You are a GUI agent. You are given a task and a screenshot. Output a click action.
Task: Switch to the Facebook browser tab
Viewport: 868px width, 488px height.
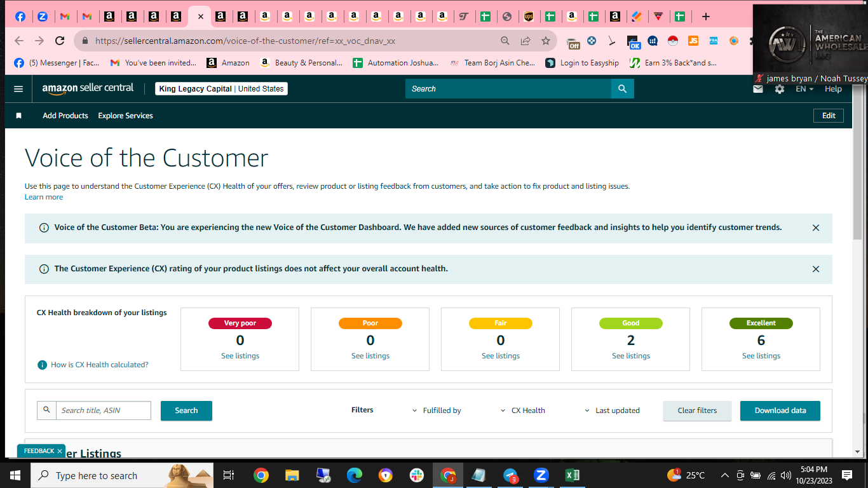(20, 17)
